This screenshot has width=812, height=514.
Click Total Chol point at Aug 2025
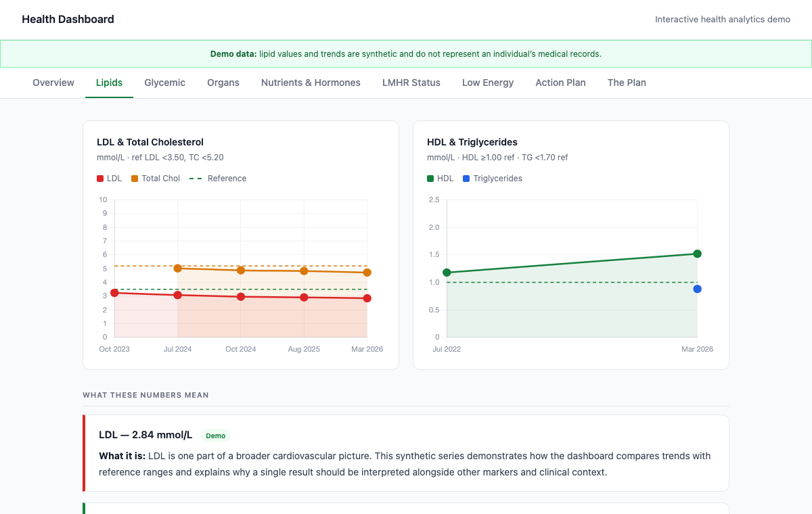point(304,271)
